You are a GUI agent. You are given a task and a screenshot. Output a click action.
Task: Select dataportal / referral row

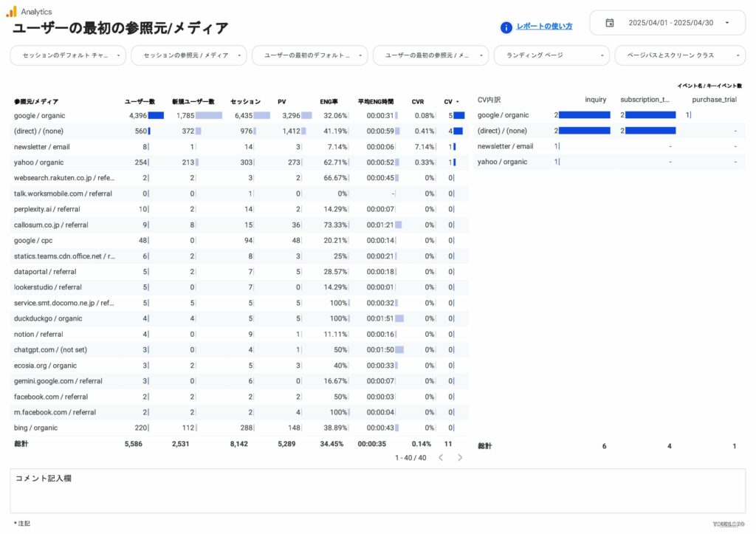(x=240, y=272)
